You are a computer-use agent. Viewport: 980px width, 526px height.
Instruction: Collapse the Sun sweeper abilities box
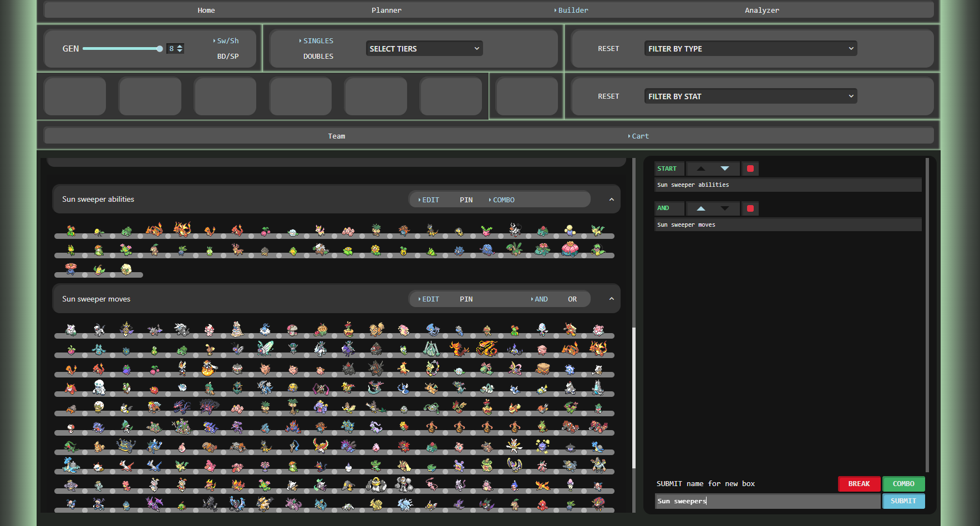click(x=612, y=200)
